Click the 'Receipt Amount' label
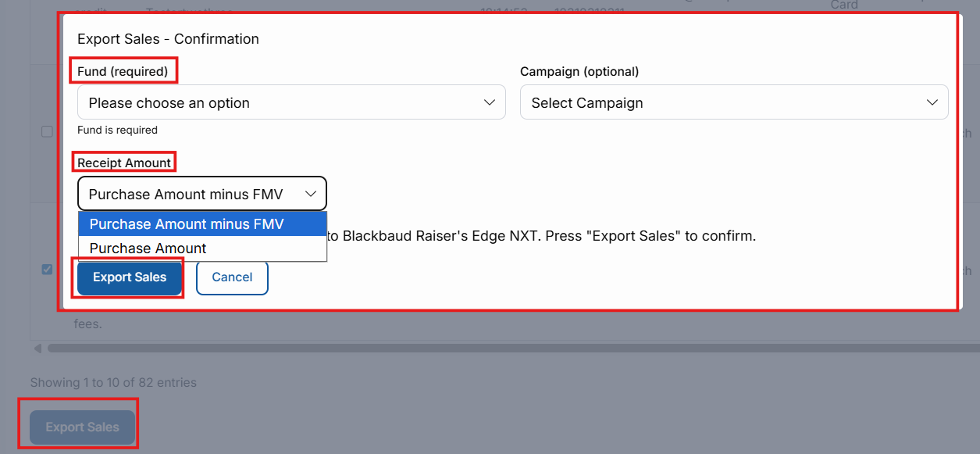Screen dimensions: 980x454 tap(124, 163)
